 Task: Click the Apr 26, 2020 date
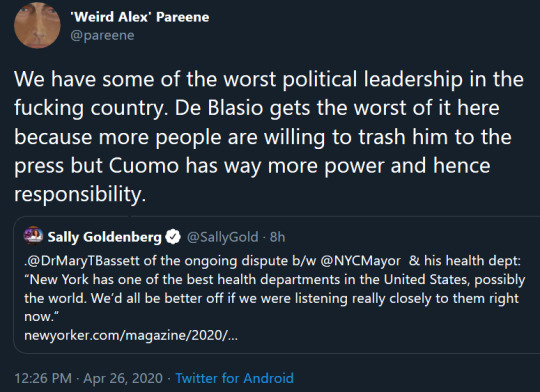[123, 378]
